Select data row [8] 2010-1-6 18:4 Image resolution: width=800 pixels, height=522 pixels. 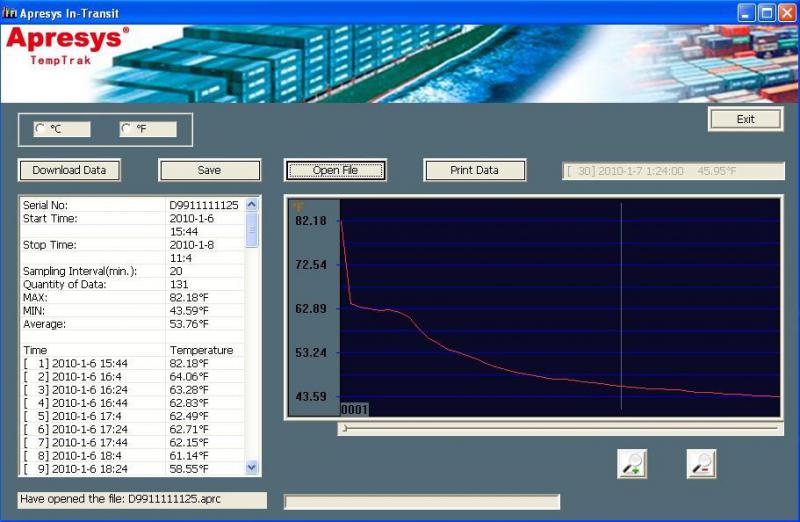133,456
